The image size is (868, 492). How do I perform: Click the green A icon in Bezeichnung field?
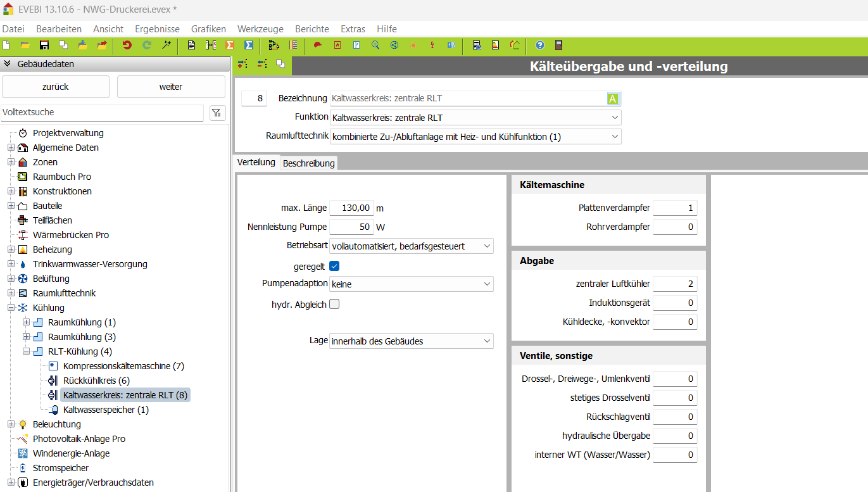click(x=612, y=98)
